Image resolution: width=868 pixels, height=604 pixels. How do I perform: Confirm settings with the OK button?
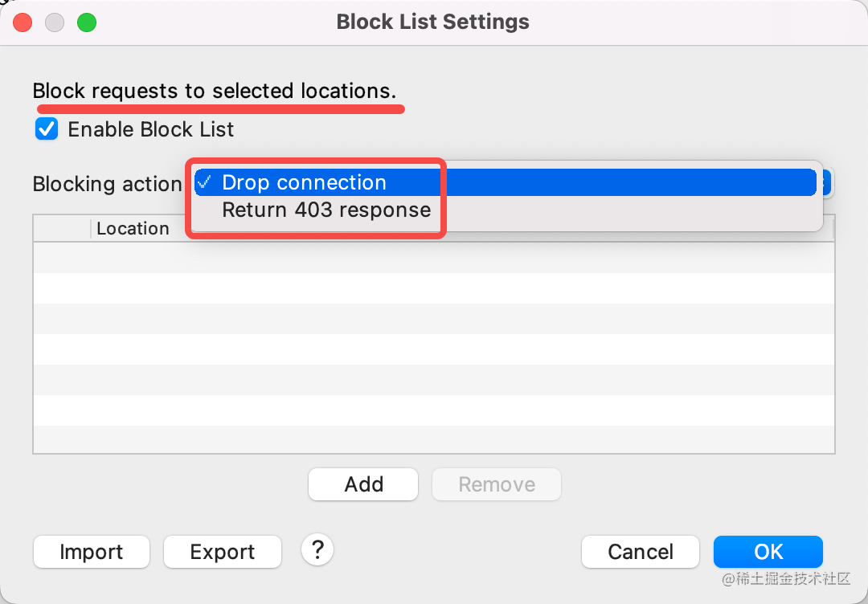click(768, 552)
